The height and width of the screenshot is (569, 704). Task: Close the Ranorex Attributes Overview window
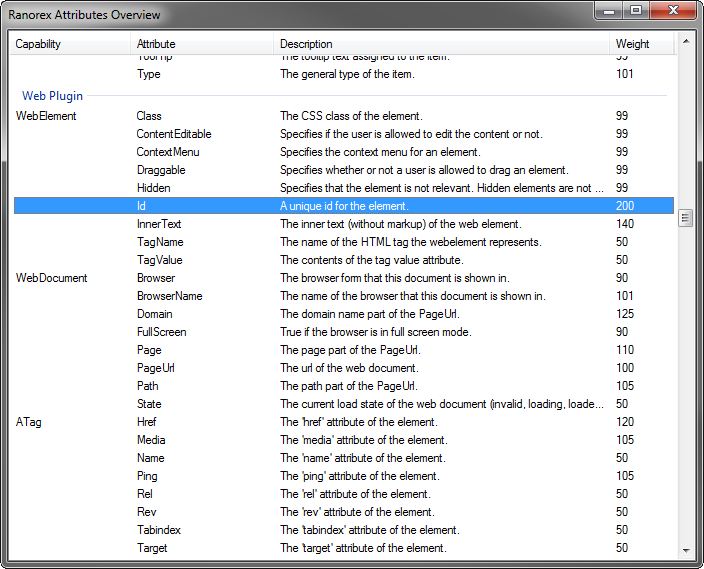click(x=673, y=10)
